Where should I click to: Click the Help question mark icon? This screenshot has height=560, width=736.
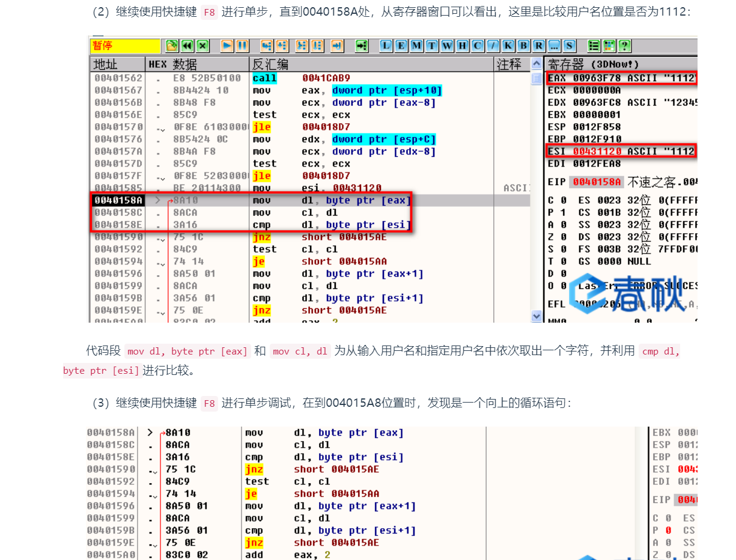point(624,46)
